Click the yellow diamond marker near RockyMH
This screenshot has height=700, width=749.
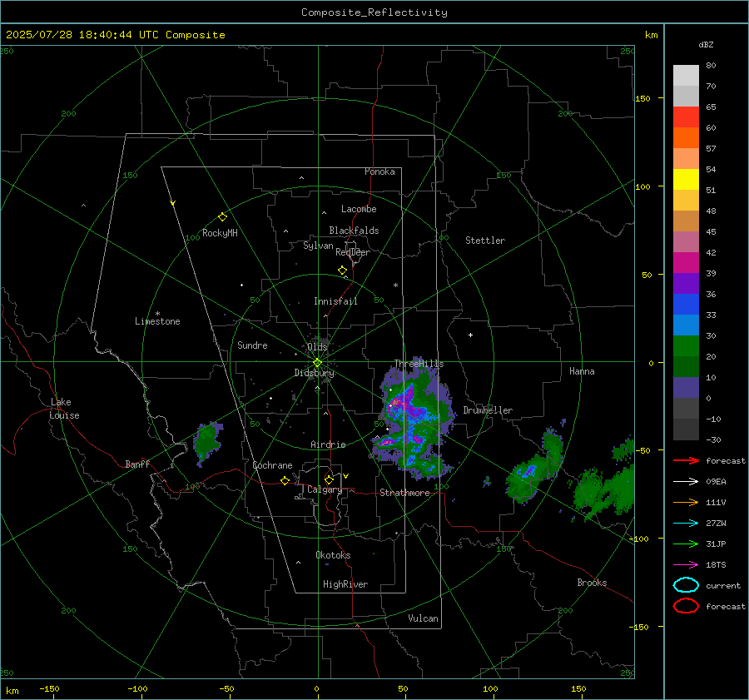pyautogui.click(x=222, y=217)
